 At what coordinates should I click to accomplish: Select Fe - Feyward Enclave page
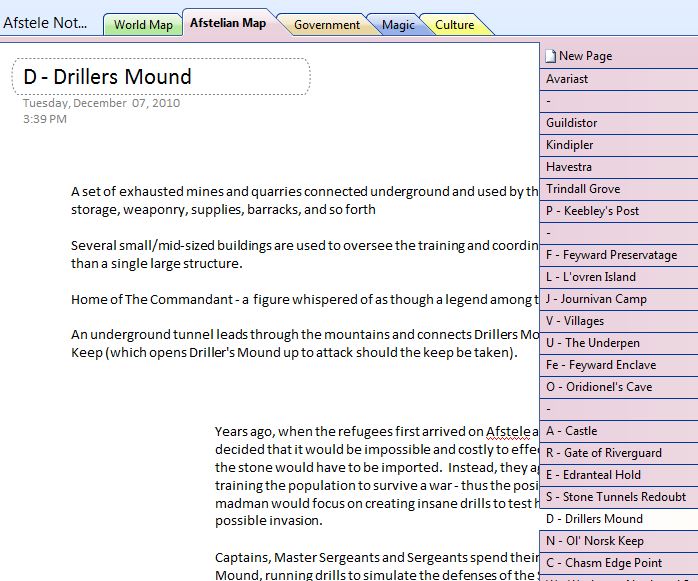(x=619, y=365)
